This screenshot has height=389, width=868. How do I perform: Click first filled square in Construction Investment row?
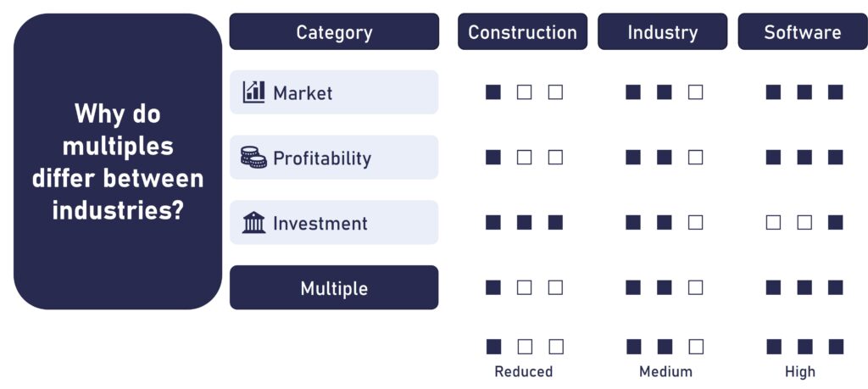[x=493, y=222]
